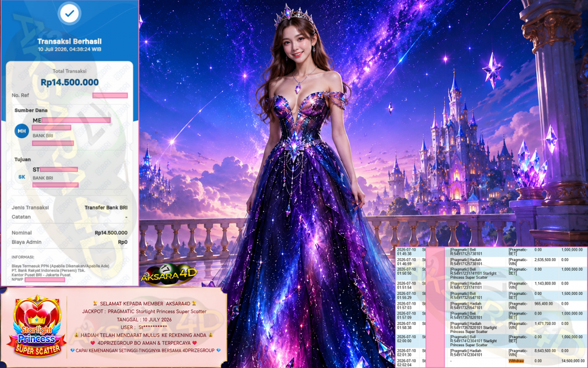This screenshot has width=588, height=368.
Task: Click the timestamp '2026-07-10 02:01:30'
Action: 407,352
